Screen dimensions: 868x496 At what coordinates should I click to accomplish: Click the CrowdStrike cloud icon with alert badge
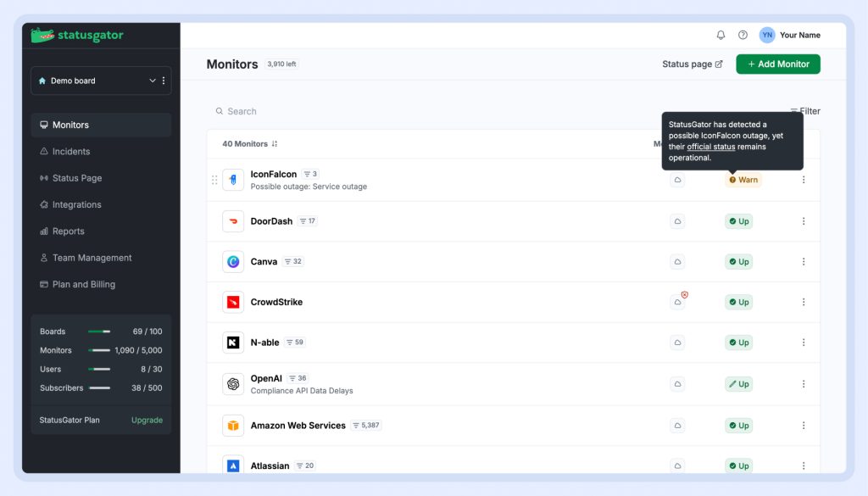678,302
